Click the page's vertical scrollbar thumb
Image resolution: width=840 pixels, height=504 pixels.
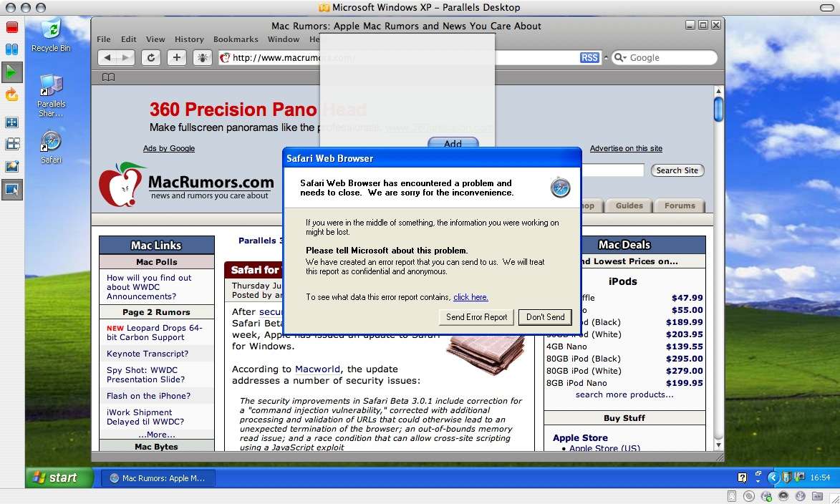718,110
